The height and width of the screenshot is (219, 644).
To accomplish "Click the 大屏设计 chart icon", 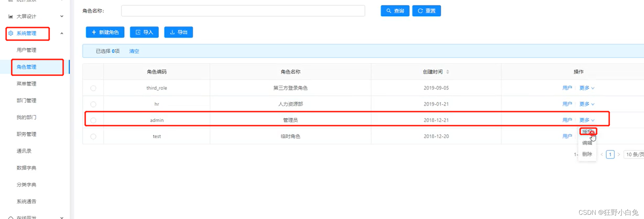I will (x=11, y=16).
